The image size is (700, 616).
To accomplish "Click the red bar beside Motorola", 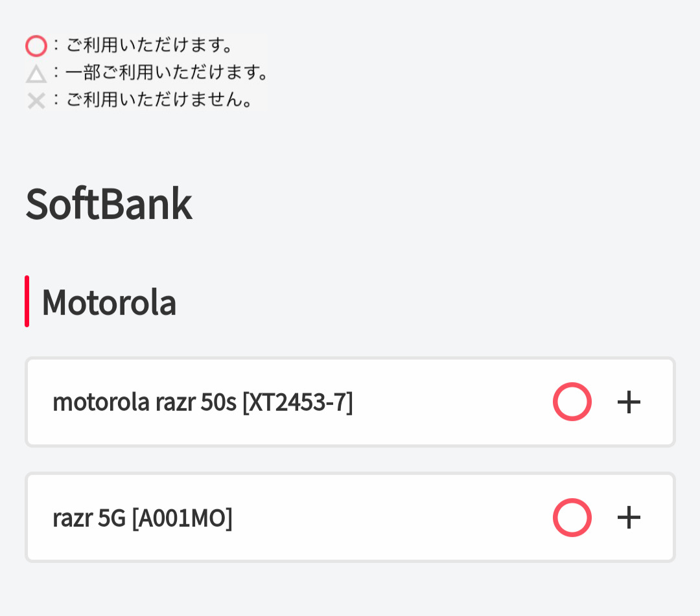I will tap(27, 301).
